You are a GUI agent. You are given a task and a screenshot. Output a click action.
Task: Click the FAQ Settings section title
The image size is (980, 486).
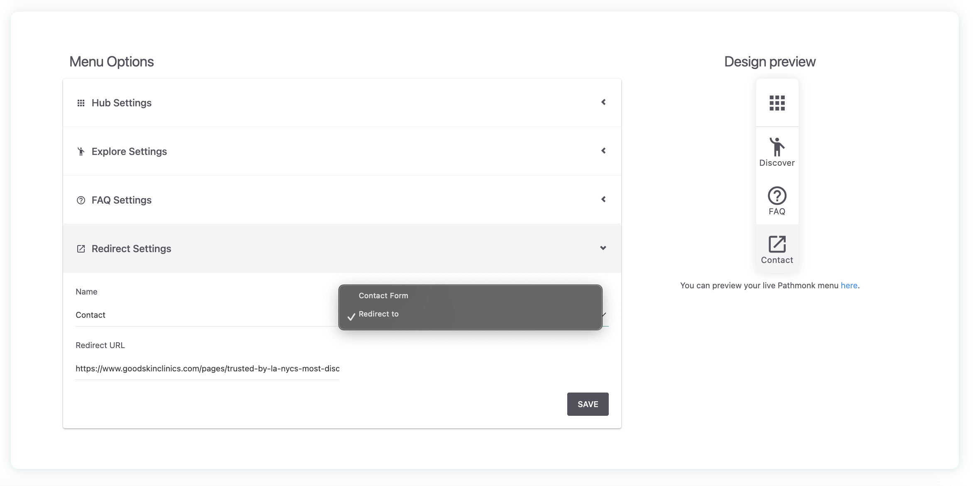pyautogui.click(x=121, y=200)
